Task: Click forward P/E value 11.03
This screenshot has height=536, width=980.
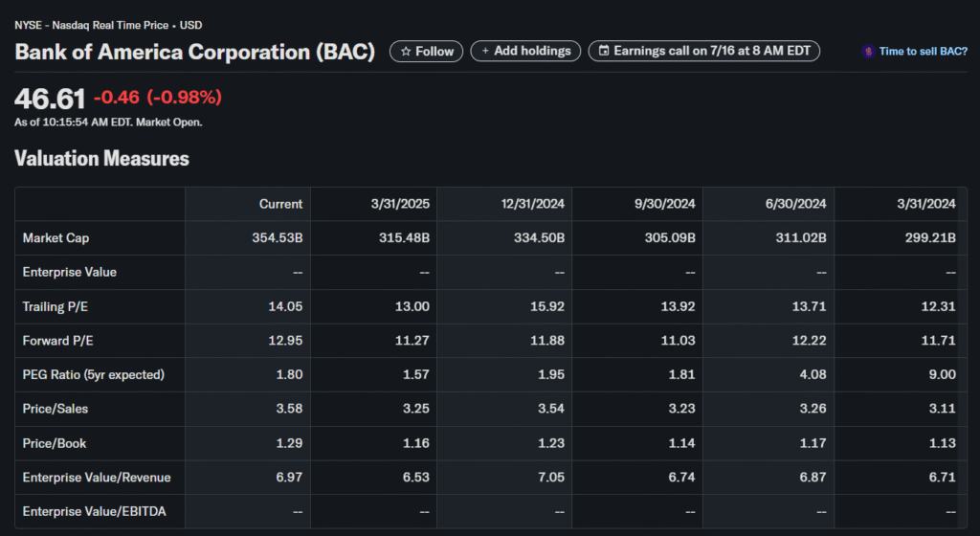Action: (x=679, y=341)
